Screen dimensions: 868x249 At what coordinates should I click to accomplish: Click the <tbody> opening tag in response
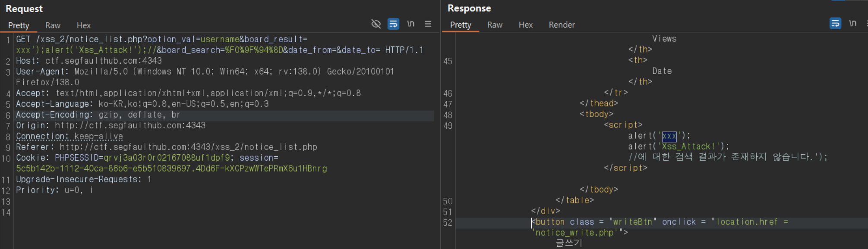coord(597,114)
